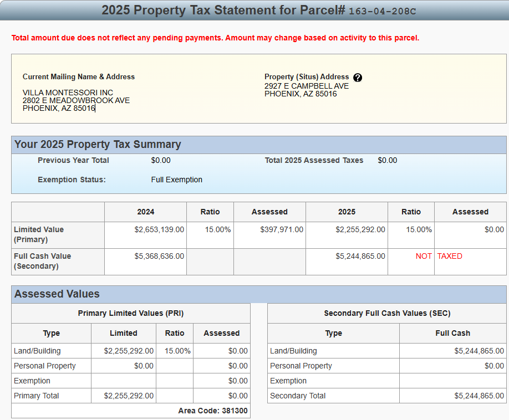The height and width of the screenshot is (420, 509).
Task: Click the Limited Value (Primary) row label
Action: coord(39,234)
